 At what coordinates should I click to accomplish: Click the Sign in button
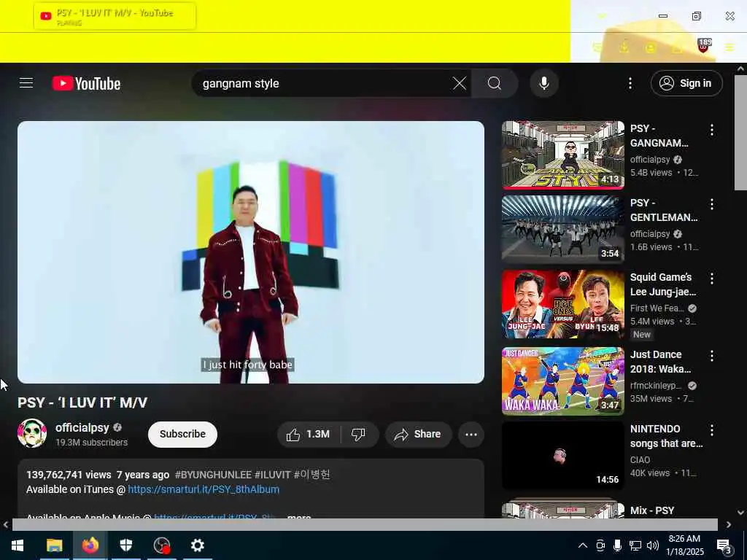pos(686,83)
